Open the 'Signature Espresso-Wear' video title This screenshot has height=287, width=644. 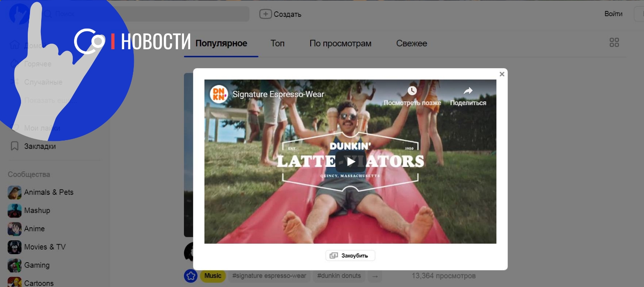pyautogui.click(x=278, y=94)
